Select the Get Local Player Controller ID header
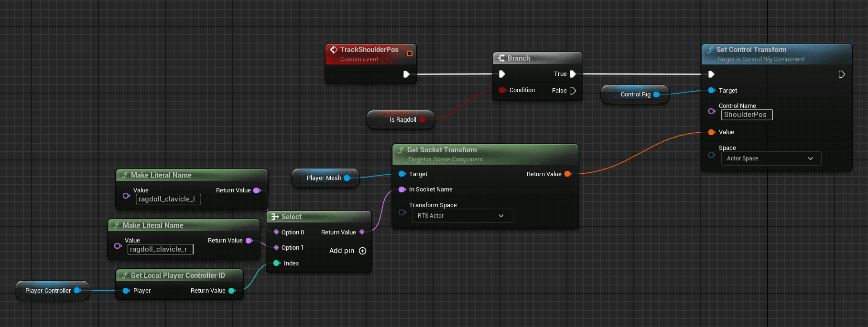Screen dimensions: 868x327 180,275
